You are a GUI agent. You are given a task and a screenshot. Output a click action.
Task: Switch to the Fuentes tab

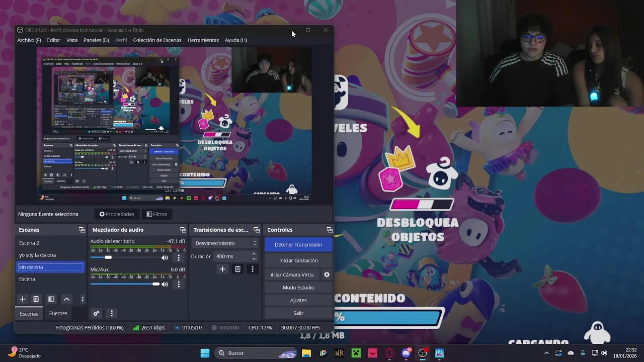pos(58,313)
